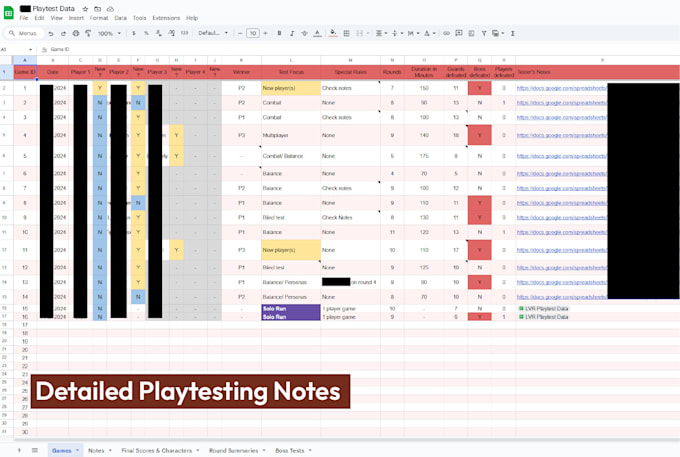The width and height of the screenshot is (680, 457).
Task: Open the zoom 100% dropdown
Action: pos(109,33)
